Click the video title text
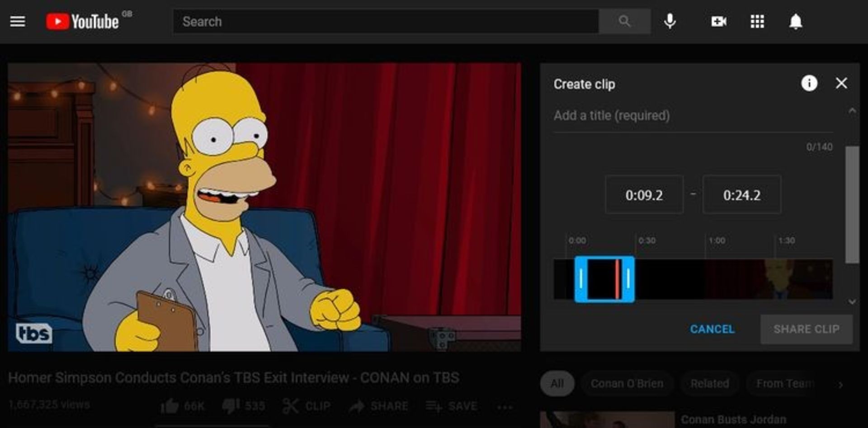The image size is (868, 428). 234,378
